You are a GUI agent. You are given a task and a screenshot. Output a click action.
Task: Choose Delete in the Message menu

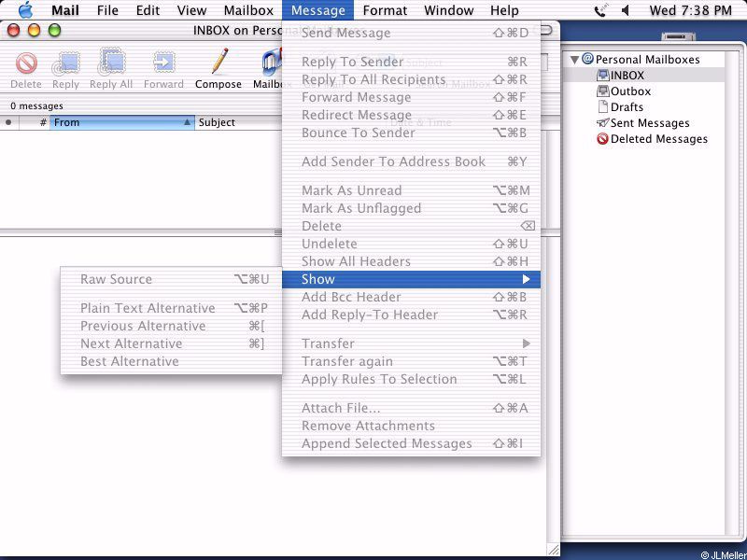click(411, 226)
